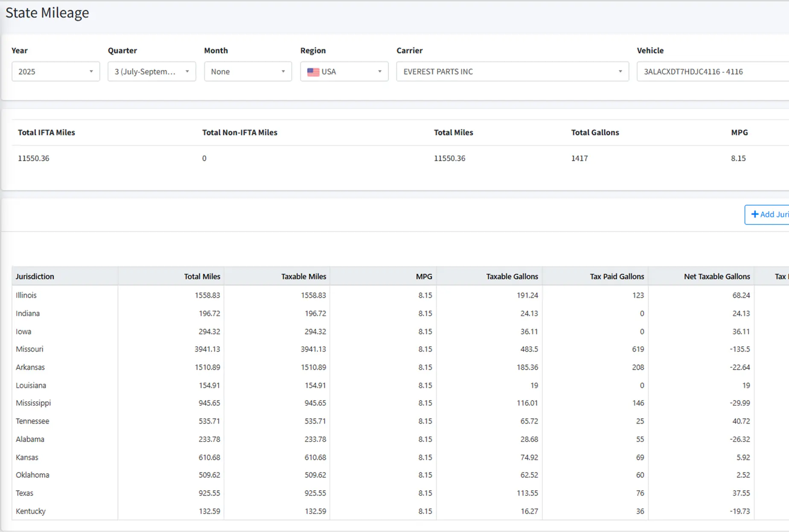The height and width of the screenshot is (532, 789).
Task: Click Kentucky in the jurisdiction table
Action: point(31,511)
